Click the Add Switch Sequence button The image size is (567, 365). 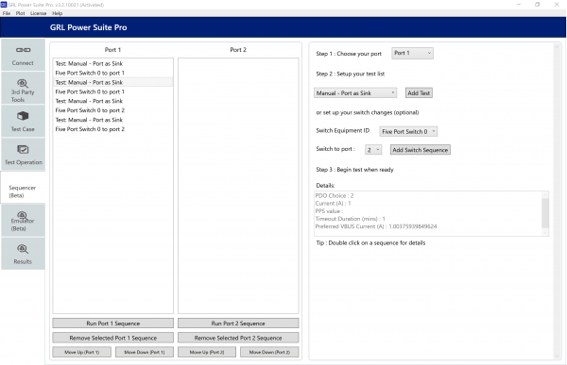(x=420, y=150)
